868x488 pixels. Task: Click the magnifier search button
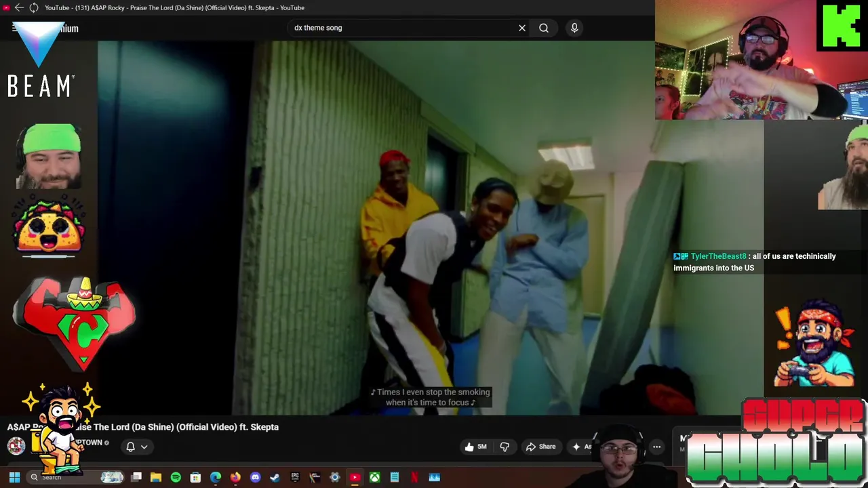coord(544,28)
